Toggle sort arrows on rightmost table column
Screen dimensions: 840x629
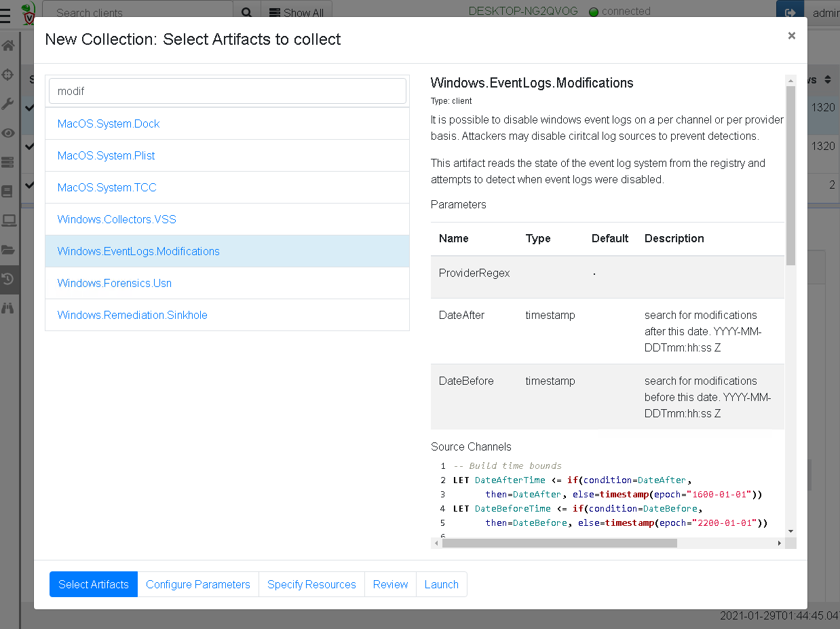coord(827,80)
